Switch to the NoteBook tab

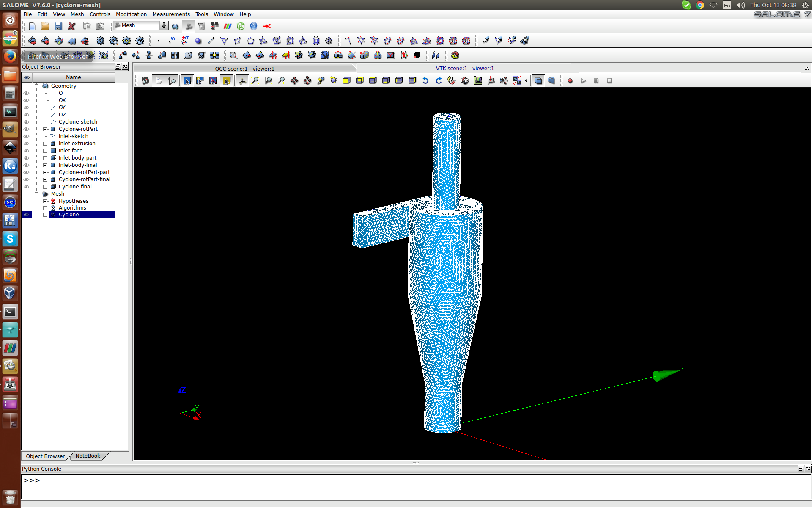[88, 456]
